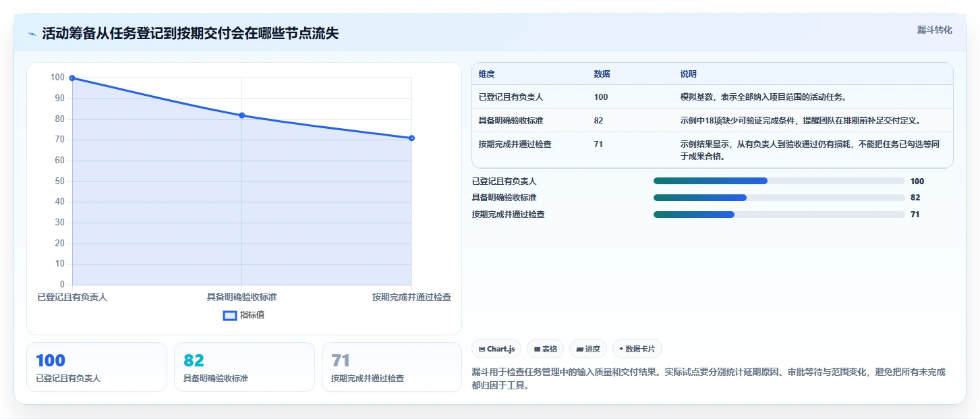The image size is (980, 419).
Task: Click the 指标值 legend label
Action: (x=252, y=315)
